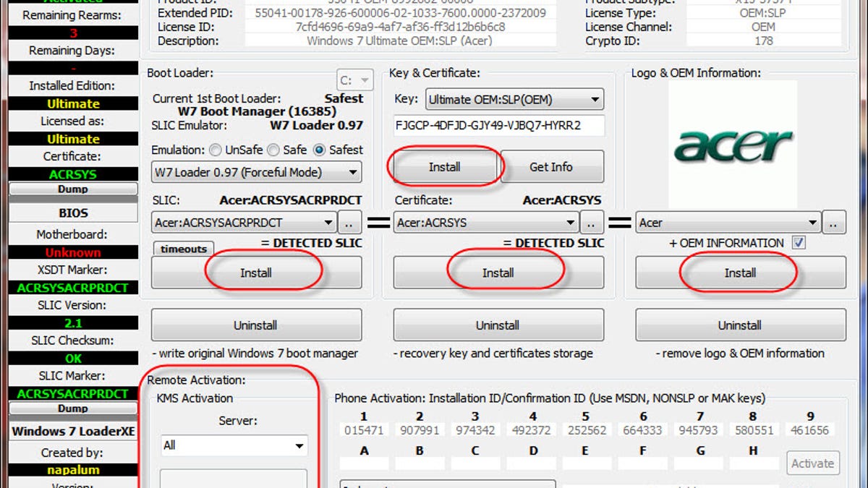Click Confirmation ID field G
Image resolution: width=868 pixels, height=488 pixels.
click(x=699, y=463)
